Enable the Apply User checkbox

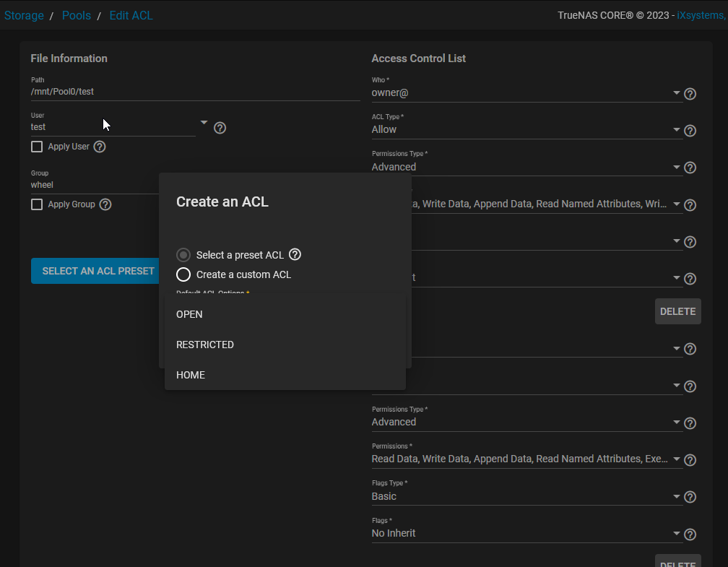(37, 146)
